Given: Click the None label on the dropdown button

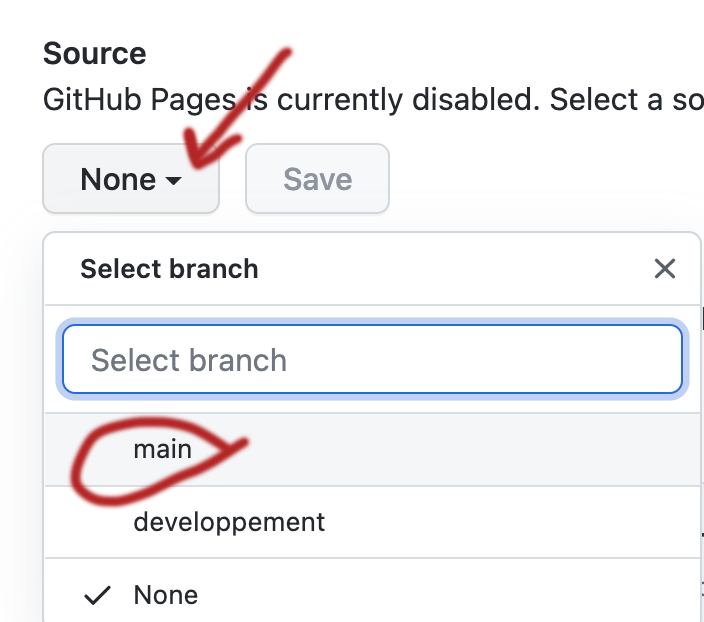Looking at the screenshot, I should 118,180.
